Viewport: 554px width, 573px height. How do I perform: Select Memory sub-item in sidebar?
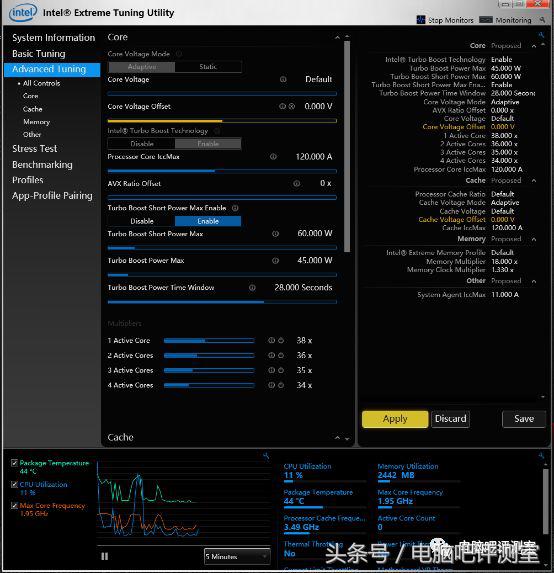(36, 122)
